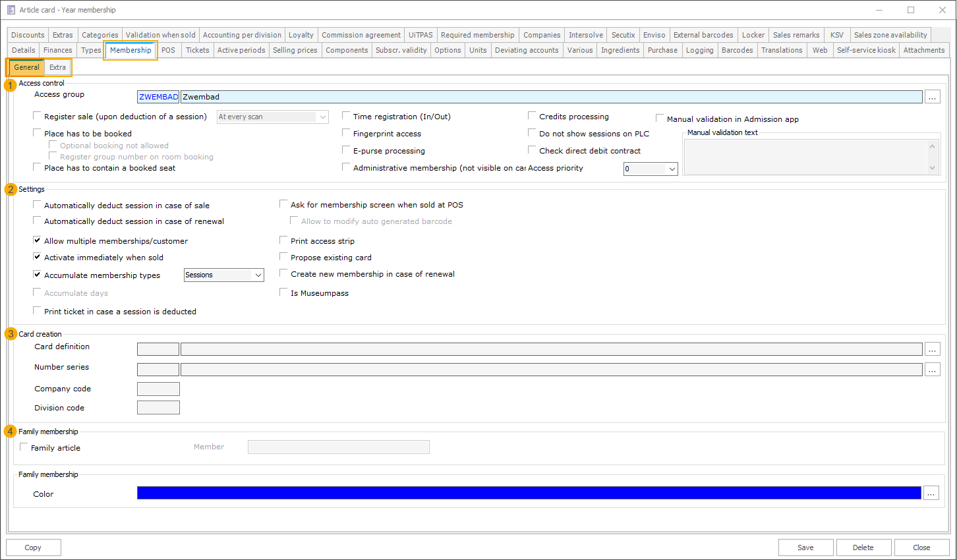Click the blue Color swatch bar
957x560 pixels.
[x=529, y=493]
